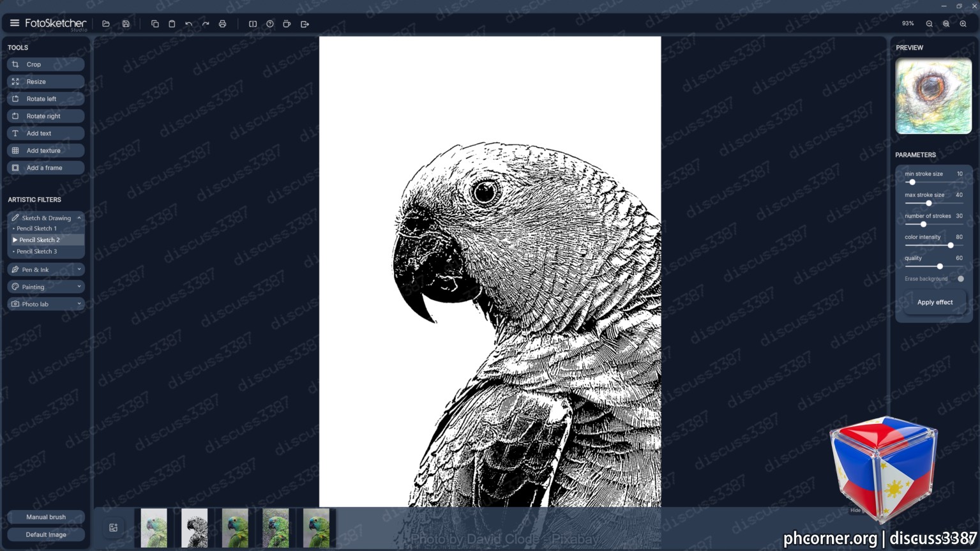Open the help question mark icon
The height and width of the screenshot is (551, 980).
pos(270,24)
